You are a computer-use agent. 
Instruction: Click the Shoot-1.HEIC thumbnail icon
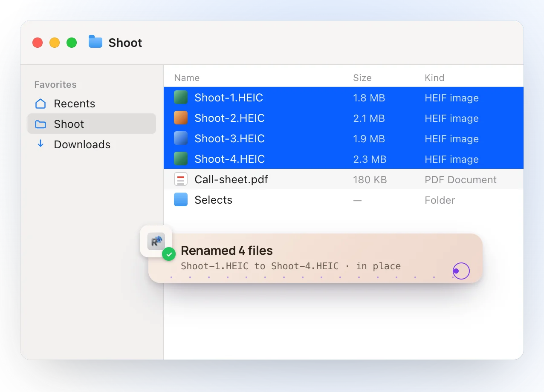point(181,97)
